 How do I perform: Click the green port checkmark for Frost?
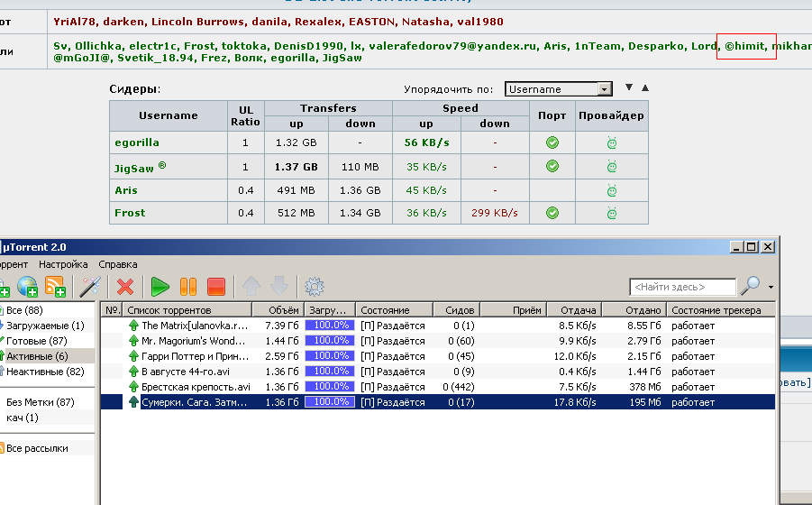552,213
